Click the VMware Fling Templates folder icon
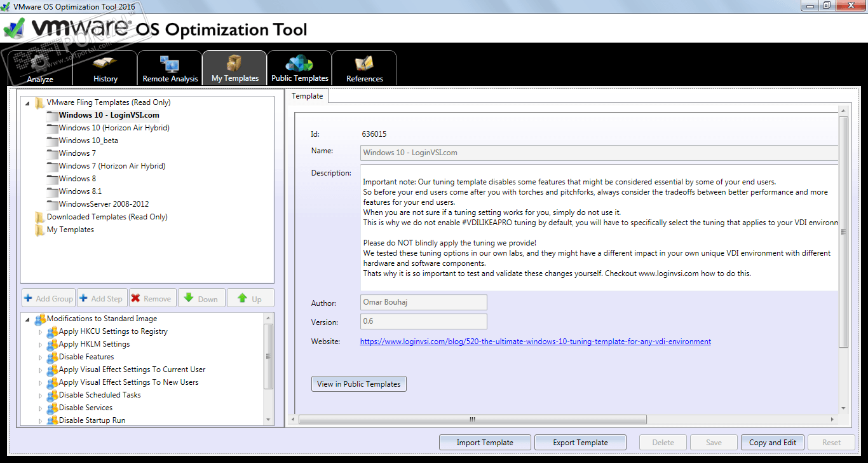The image size is (868, 463). click(39, 102)
